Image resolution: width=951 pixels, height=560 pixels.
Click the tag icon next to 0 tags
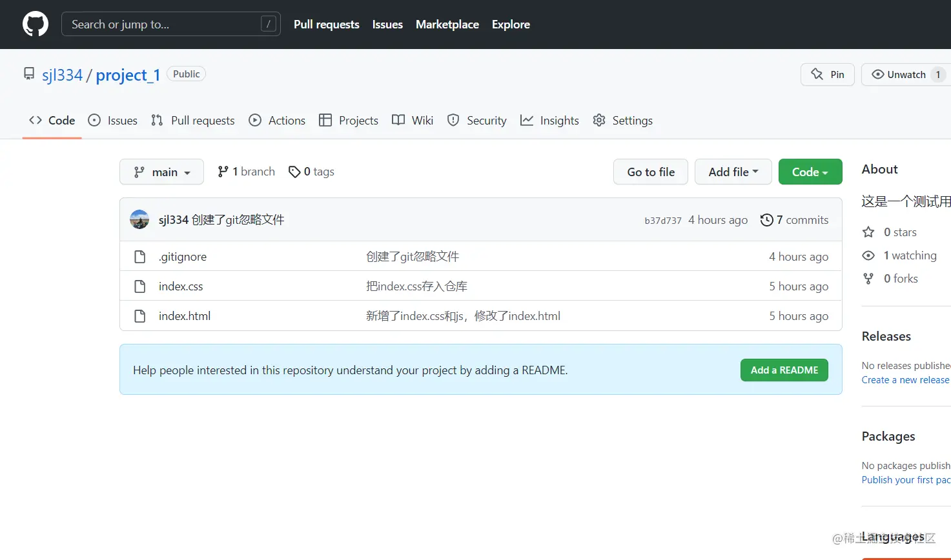(294, 172)
